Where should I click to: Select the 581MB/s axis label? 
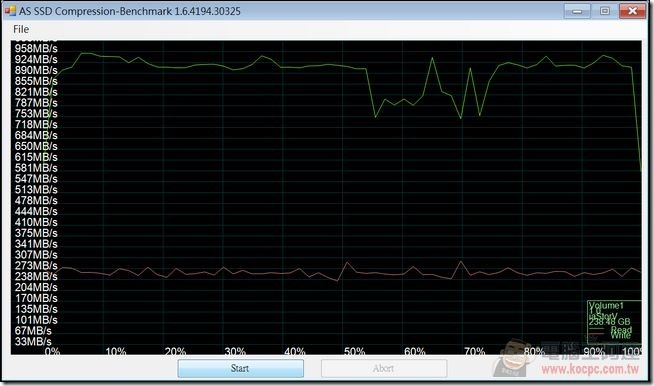click(36, 168)
